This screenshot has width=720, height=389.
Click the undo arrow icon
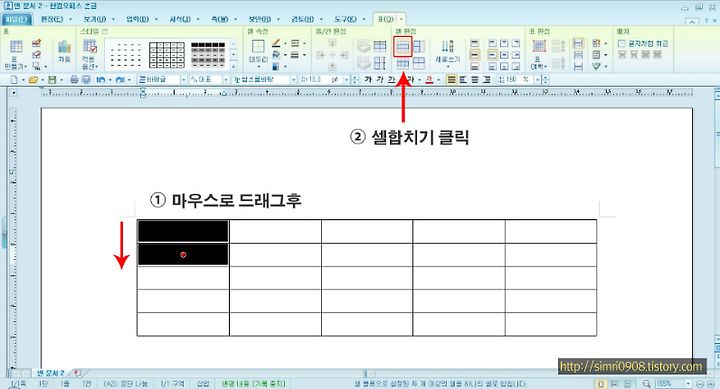click(101, 80)
